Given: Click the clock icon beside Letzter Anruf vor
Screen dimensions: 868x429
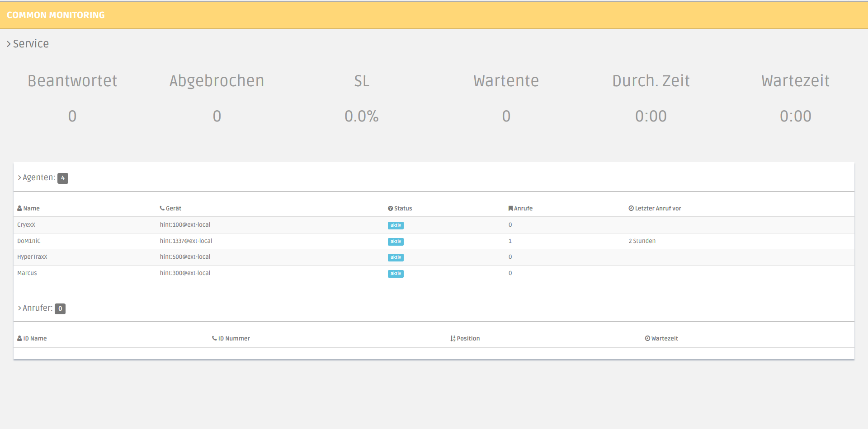Looking at the screenshot, I should pyautogui.click(x=631, y=208).
